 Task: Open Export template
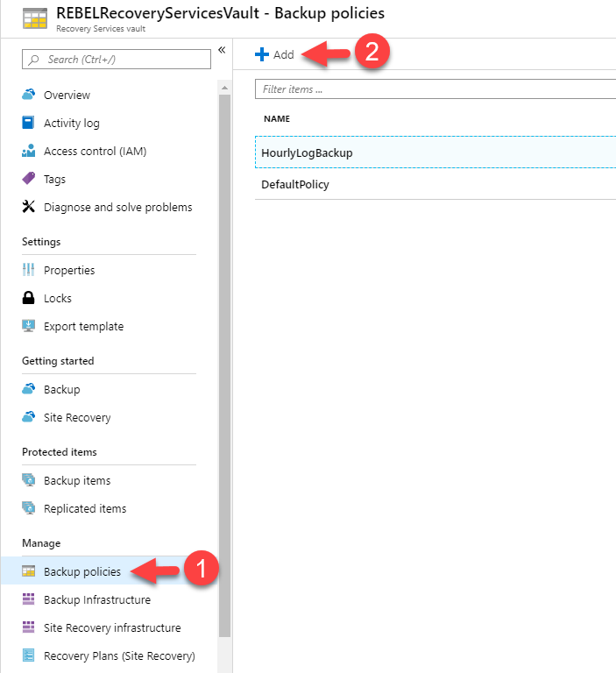84,327
